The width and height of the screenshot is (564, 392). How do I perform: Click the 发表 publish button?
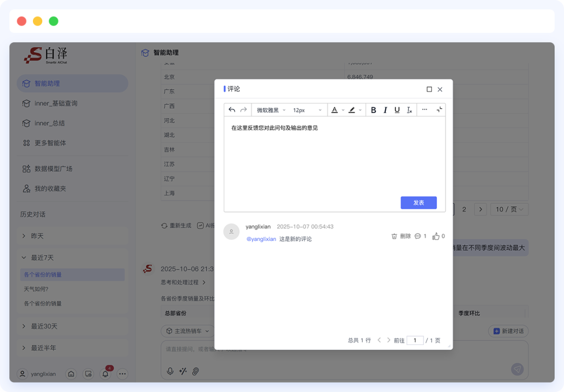pos(418,203)
